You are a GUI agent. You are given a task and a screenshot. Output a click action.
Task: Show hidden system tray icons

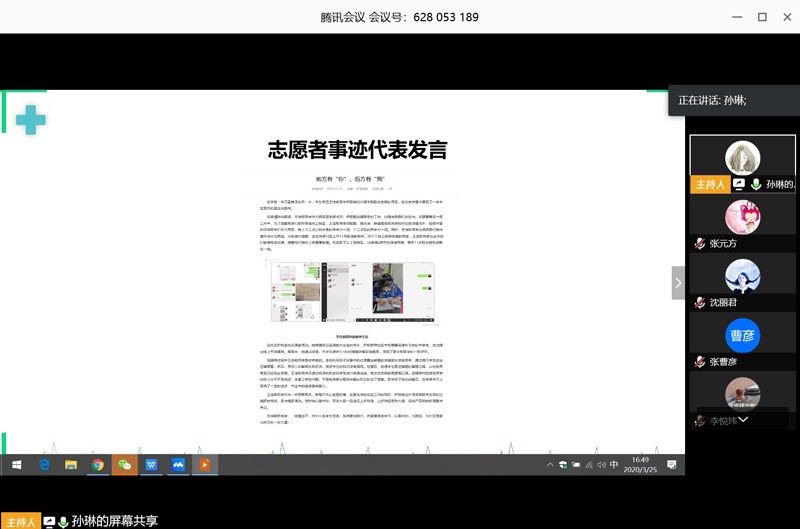pos(550,465)
